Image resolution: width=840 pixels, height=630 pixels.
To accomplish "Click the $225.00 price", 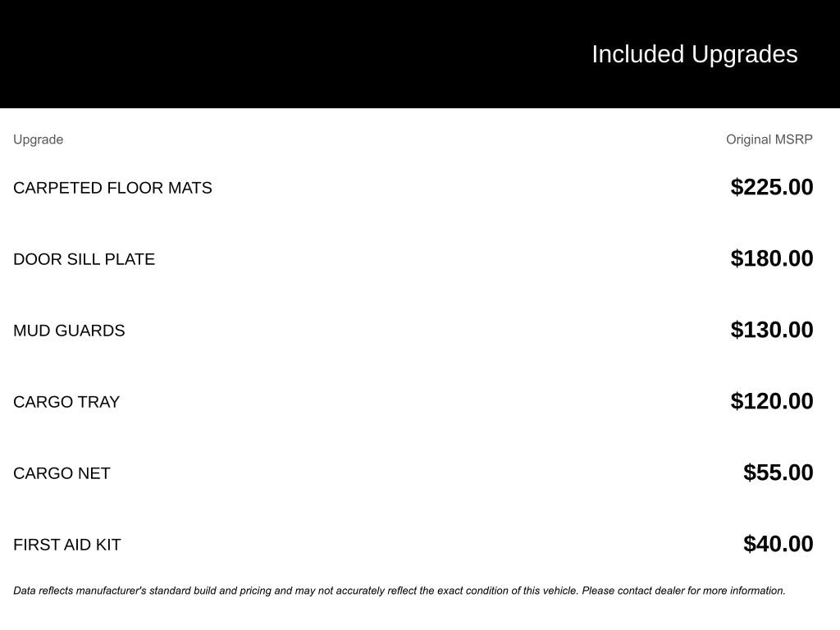I will (x=772, y=187).
